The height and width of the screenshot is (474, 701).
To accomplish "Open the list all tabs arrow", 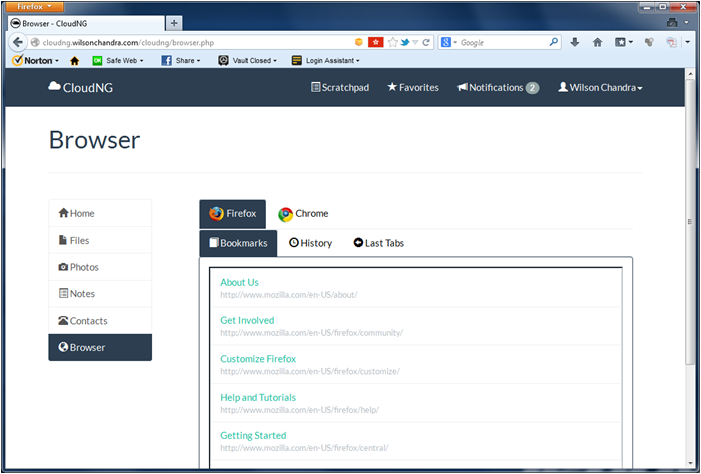I will pos(687,22).
